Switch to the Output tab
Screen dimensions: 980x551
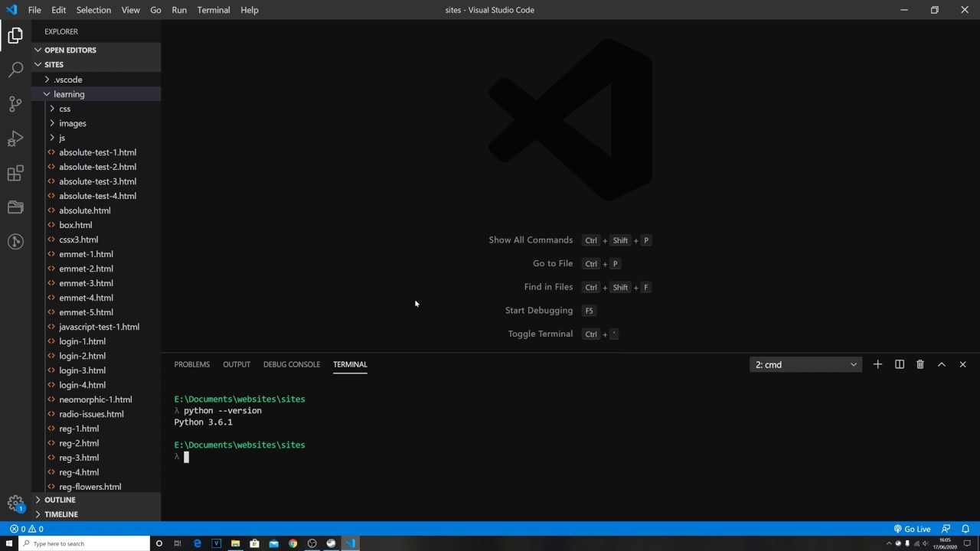(237, 364)
